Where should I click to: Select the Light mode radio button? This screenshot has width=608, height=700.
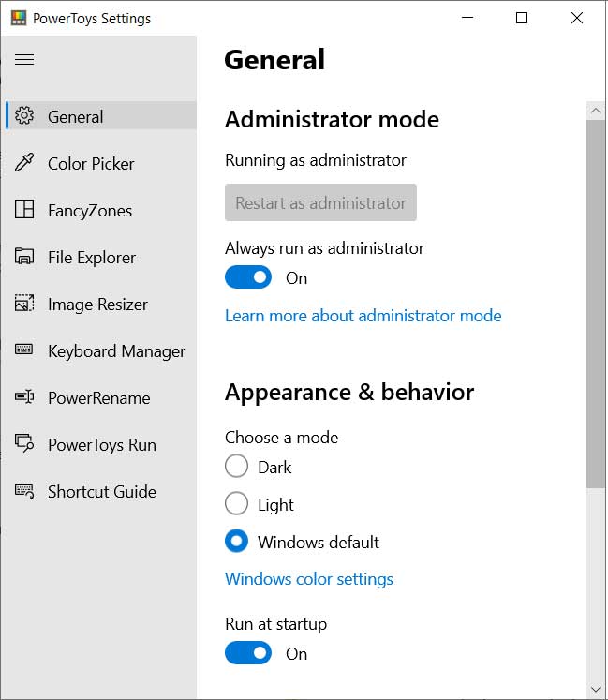237,503
